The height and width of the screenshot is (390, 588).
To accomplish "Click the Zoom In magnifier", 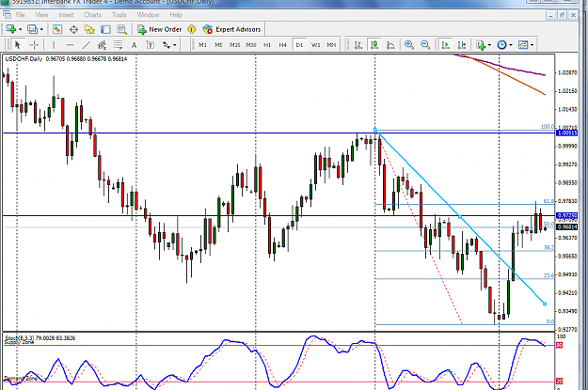I will (409, 45).
